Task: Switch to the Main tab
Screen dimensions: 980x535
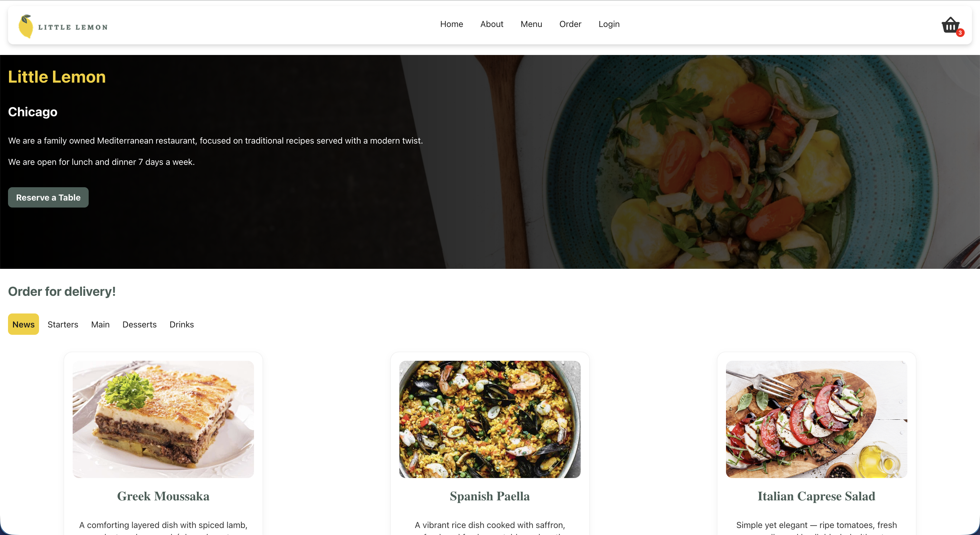Action: (100, 324)
